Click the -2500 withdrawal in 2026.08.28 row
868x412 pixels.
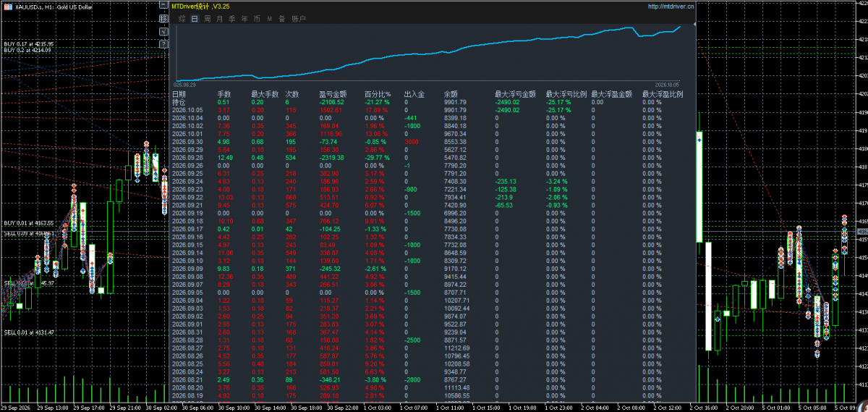click(x=412, y=340)
